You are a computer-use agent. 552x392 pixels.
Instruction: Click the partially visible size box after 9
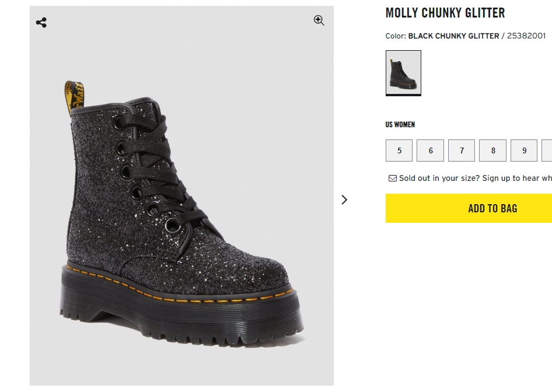[547, 150]
